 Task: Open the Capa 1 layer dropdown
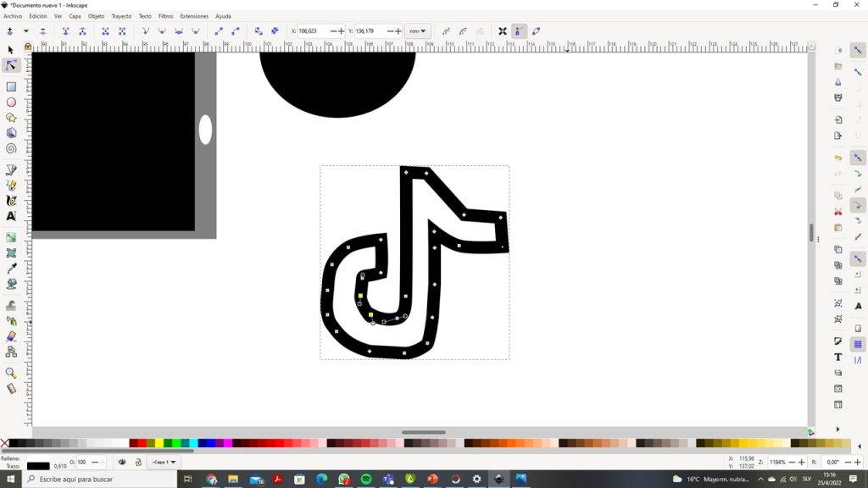[164, 462]
